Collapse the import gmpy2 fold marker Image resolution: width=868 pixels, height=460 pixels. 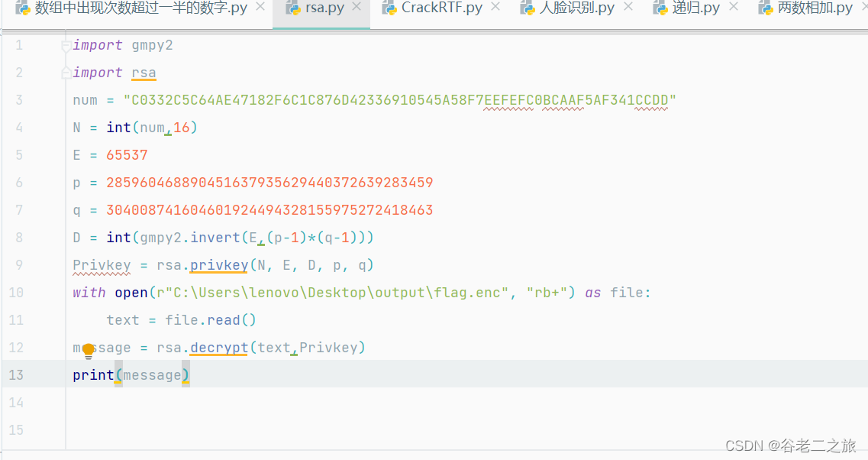click(x=66, y=44)
